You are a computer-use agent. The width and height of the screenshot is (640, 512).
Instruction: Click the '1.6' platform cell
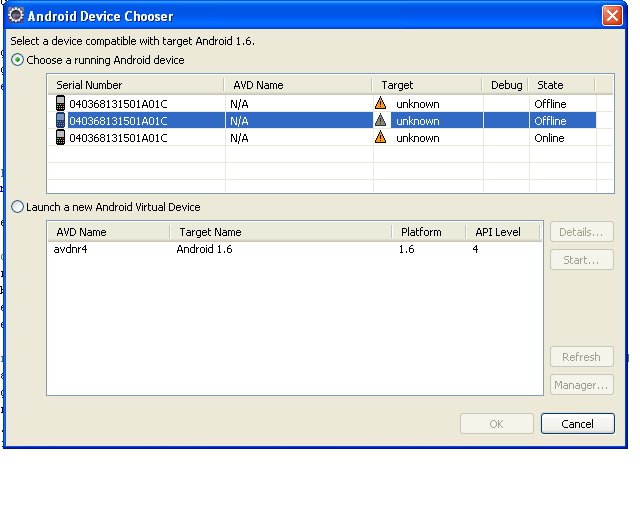pos(407,249)
